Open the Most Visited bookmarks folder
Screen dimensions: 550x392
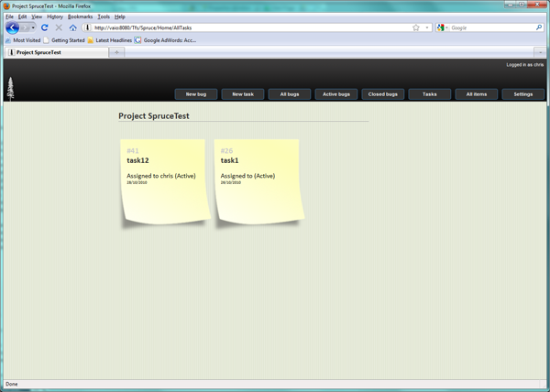23,40
